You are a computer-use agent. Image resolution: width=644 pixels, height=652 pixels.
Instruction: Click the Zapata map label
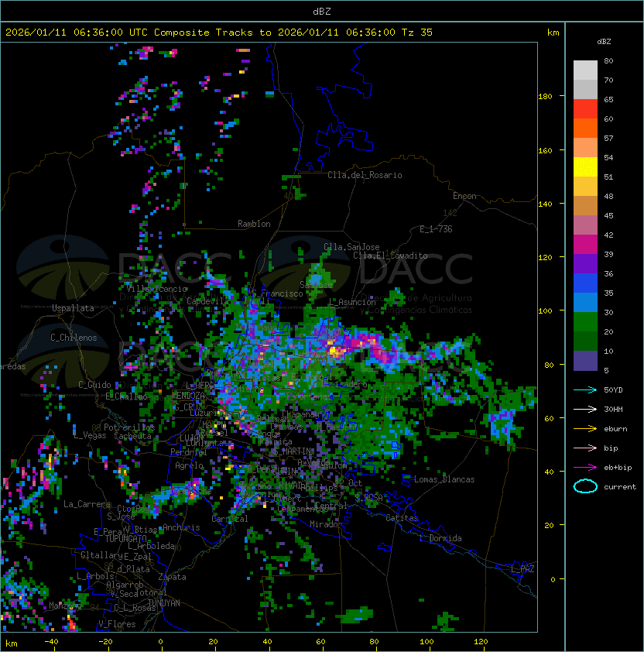coord(172,577)
